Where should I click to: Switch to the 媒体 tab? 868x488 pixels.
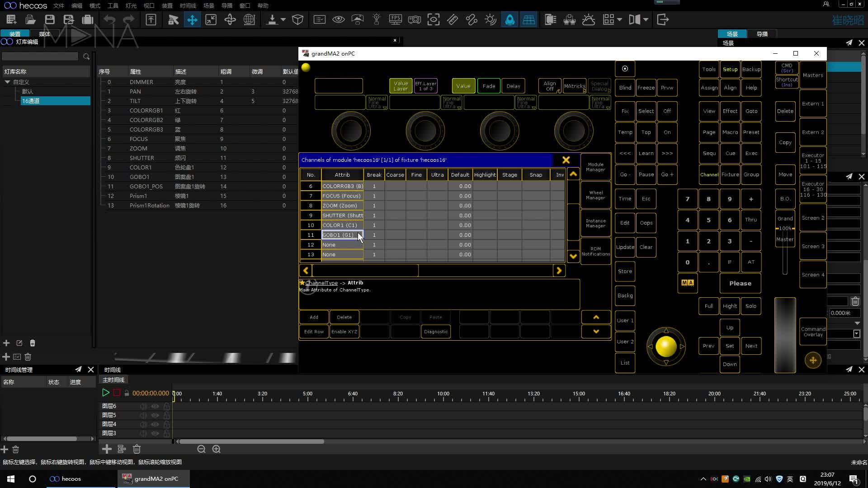44,34
